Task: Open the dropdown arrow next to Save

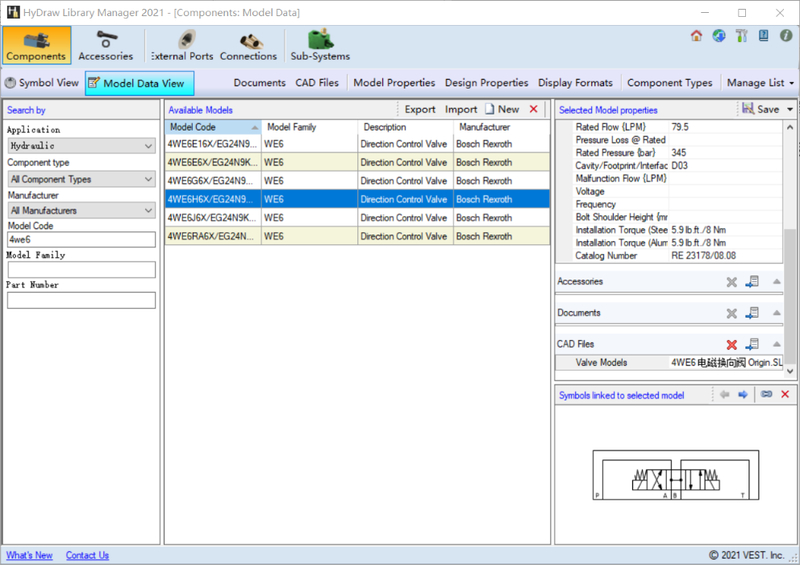Action: (790, 109)
